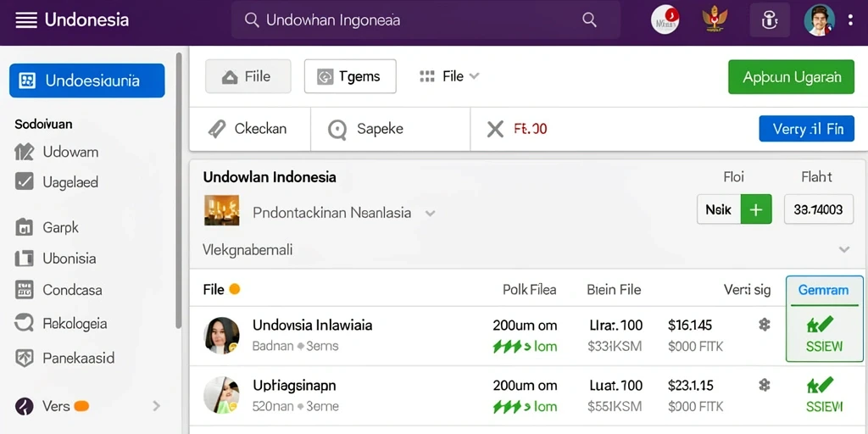Click the green Apbun Ugarah button

coord(791,77)
